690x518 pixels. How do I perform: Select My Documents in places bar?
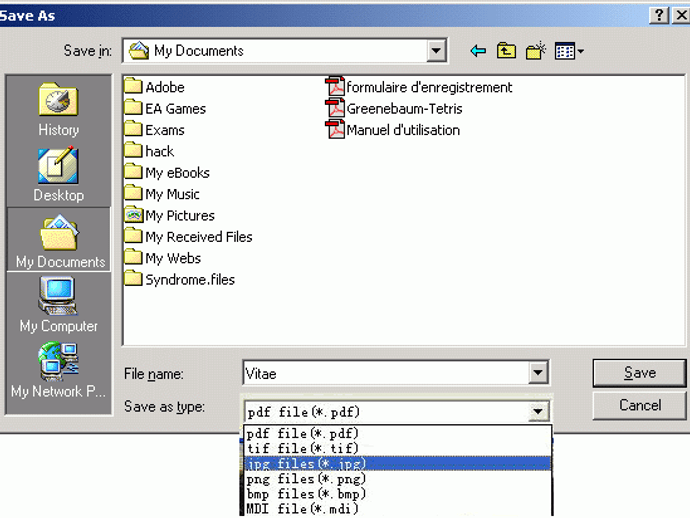59,240
